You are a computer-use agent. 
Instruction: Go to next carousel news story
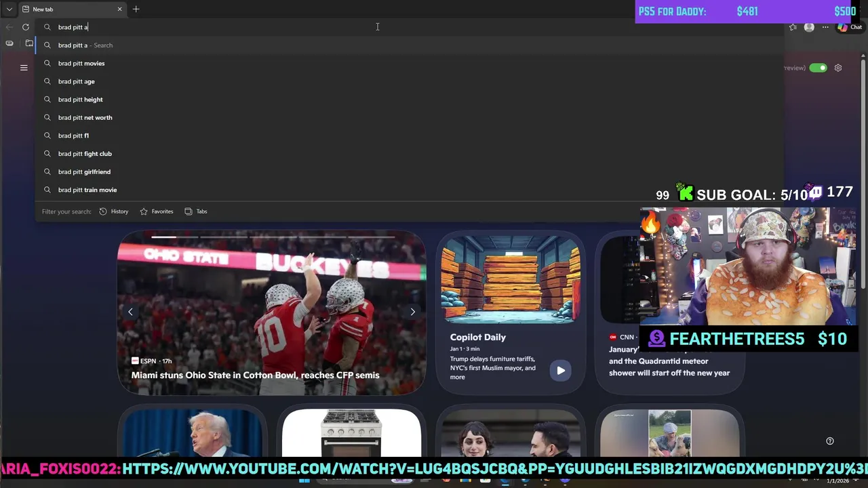[412, 312]
